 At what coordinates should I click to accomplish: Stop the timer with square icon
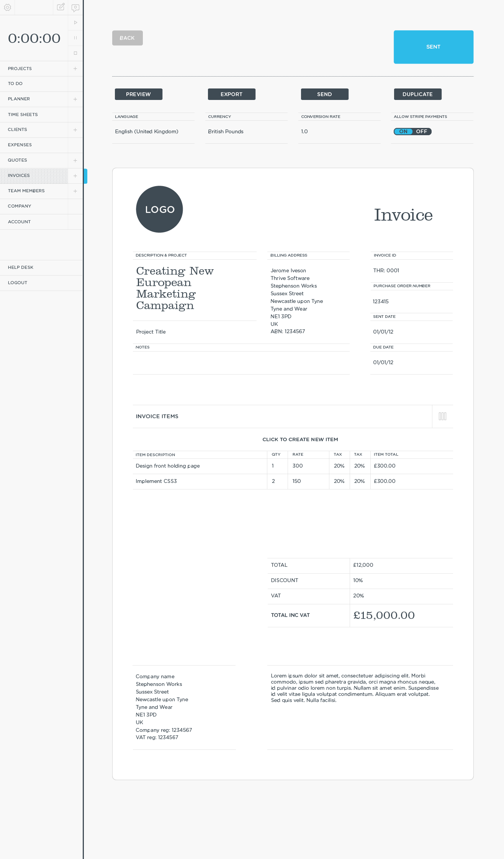point(75,53)
